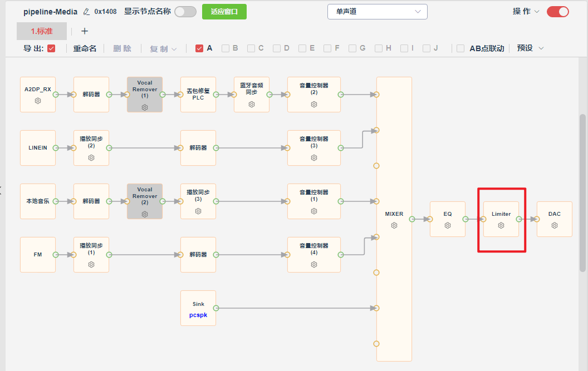Toggle the red switch next to 操作
The image size is (588, 371).
pyautogui.click(x=557, y=12)
